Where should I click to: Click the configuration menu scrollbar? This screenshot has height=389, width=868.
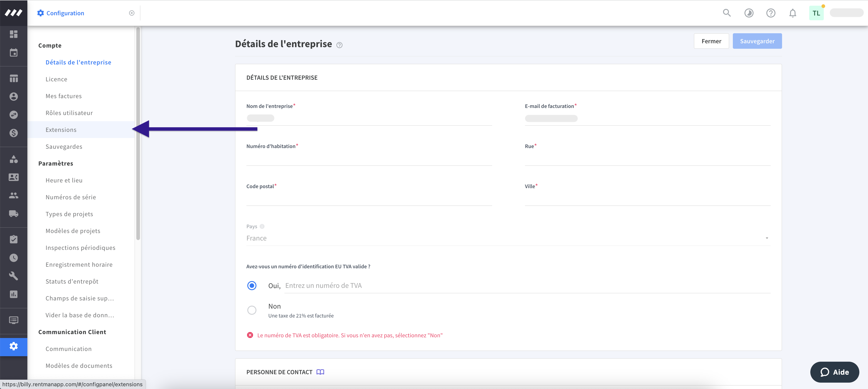tap(138, 135)
